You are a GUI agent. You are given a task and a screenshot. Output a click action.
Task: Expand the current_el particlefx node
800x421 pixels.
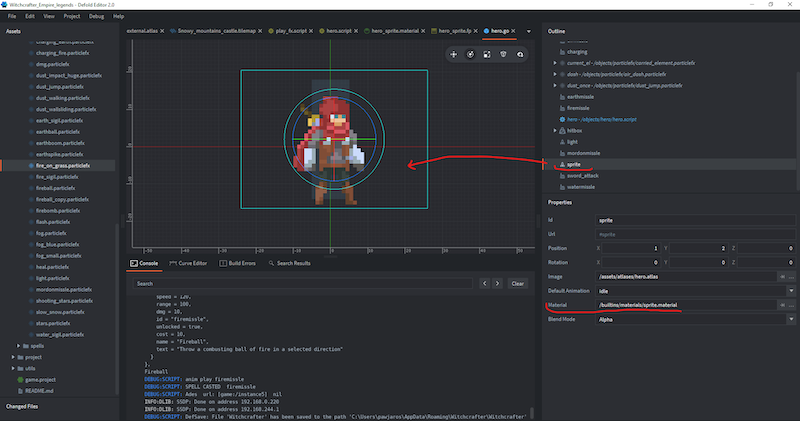coord(555,62)
